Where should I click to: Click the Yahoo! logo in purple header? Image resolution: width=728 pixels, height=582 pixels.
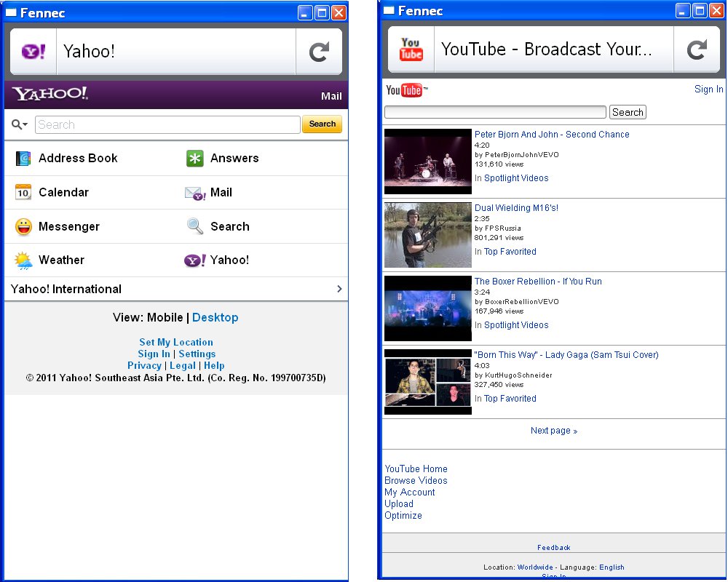pyautogui.click(x=50, y=94)
